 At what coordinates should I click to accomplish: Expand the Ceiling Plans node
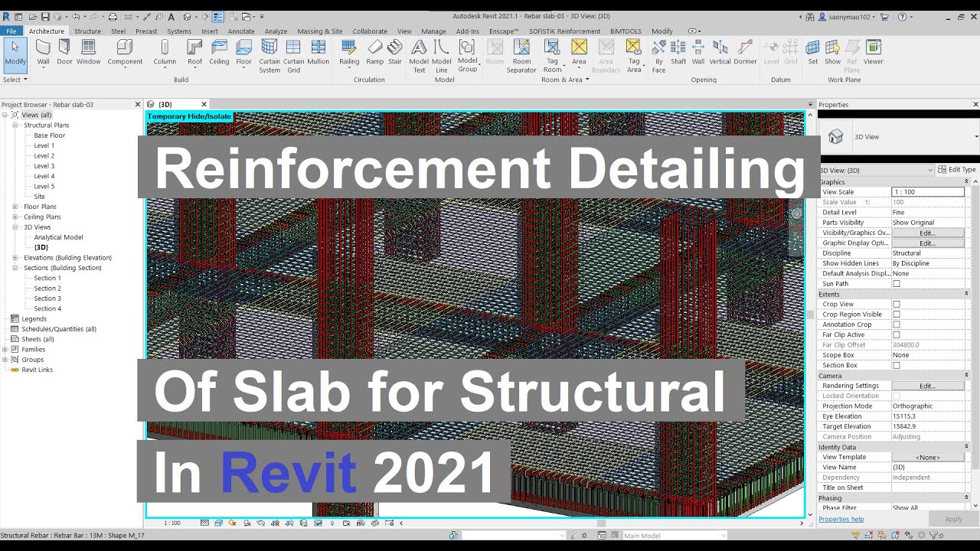click(15, 217)
